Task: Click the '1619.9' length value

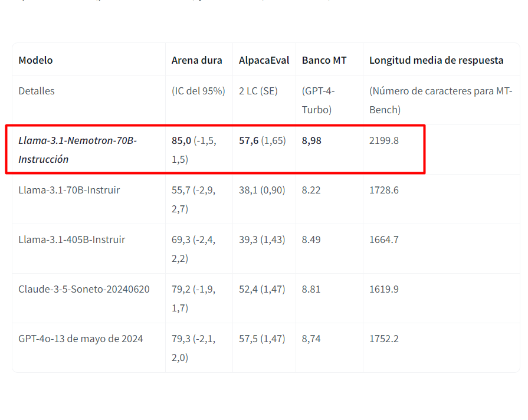Action: pyautogui.click(x=384, y=289)
